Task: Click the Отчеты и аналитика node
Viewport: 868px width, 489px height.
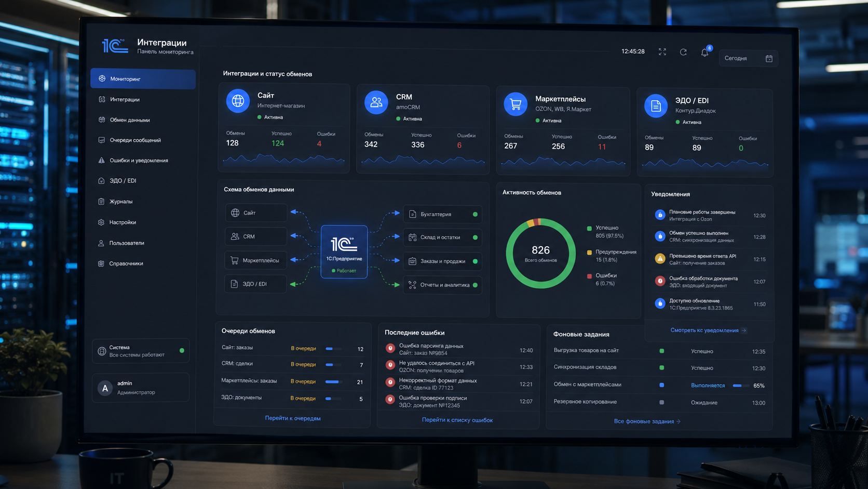Action: [x=442, y=285]
